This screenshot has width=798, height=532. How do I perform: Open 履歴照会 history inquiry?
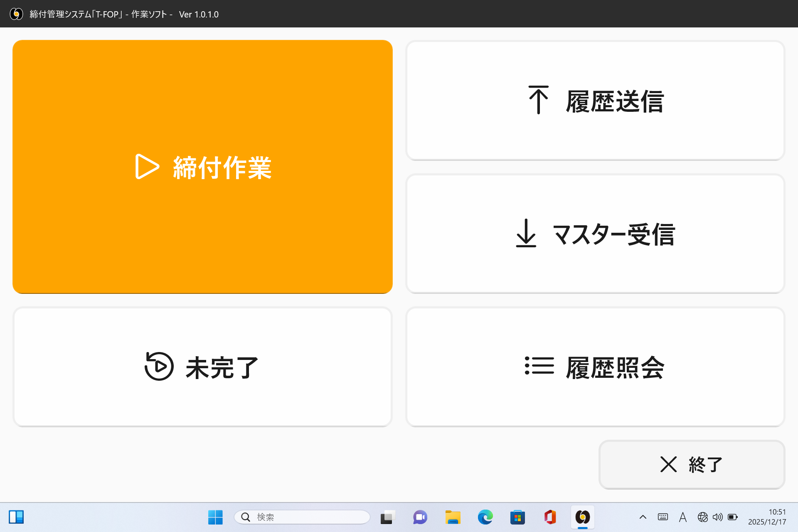[594, 367]
